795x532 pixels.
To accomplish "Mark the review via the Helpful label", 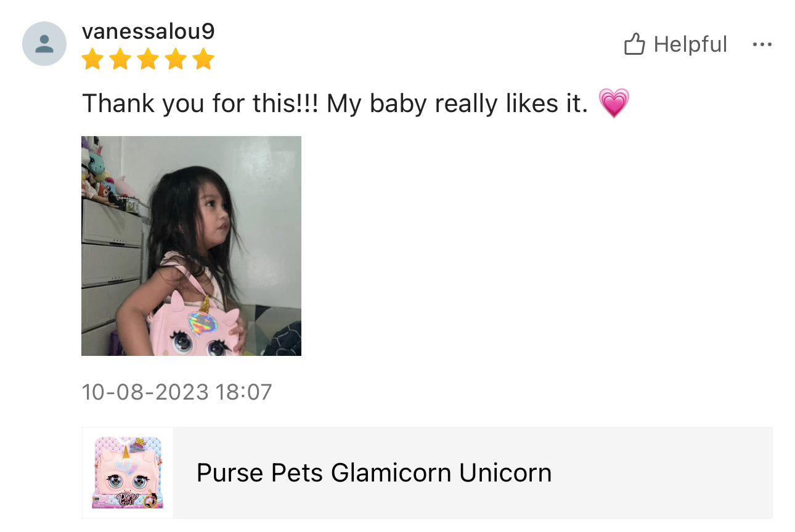I will (x=690, y=44).
